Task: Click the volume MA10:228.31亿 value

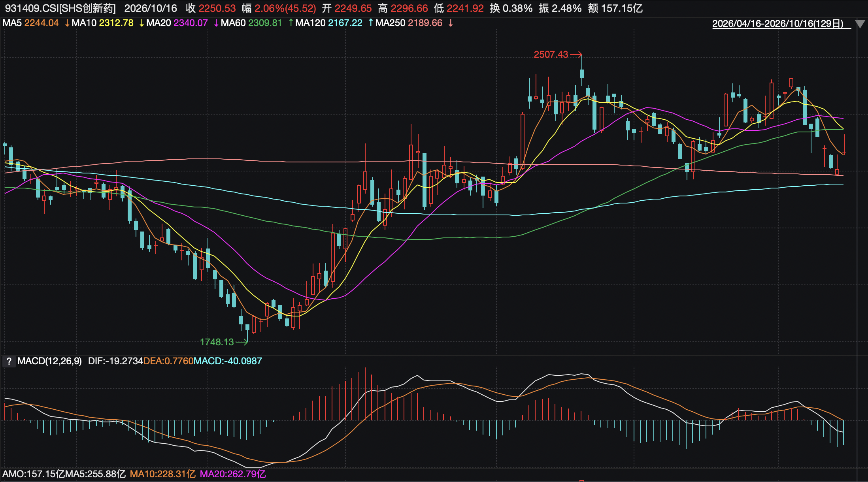Action: coord(162,474)
